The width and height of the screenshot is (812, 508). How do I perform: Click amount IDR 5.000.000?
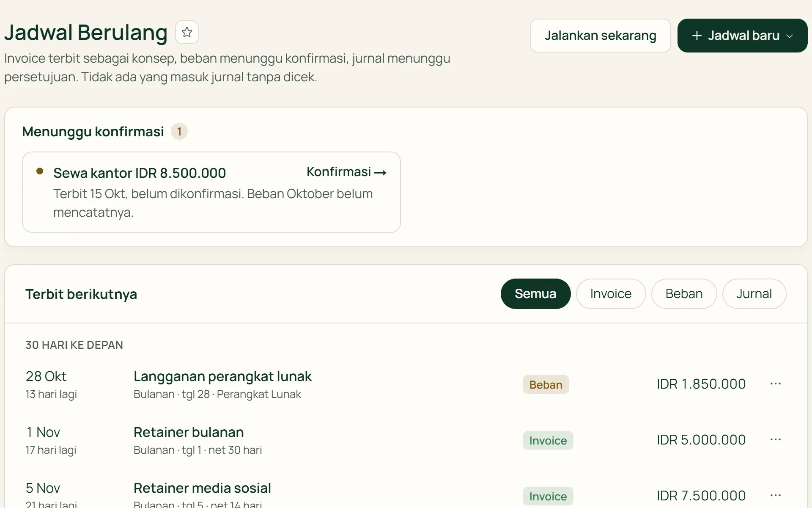[x=701, y=440]
